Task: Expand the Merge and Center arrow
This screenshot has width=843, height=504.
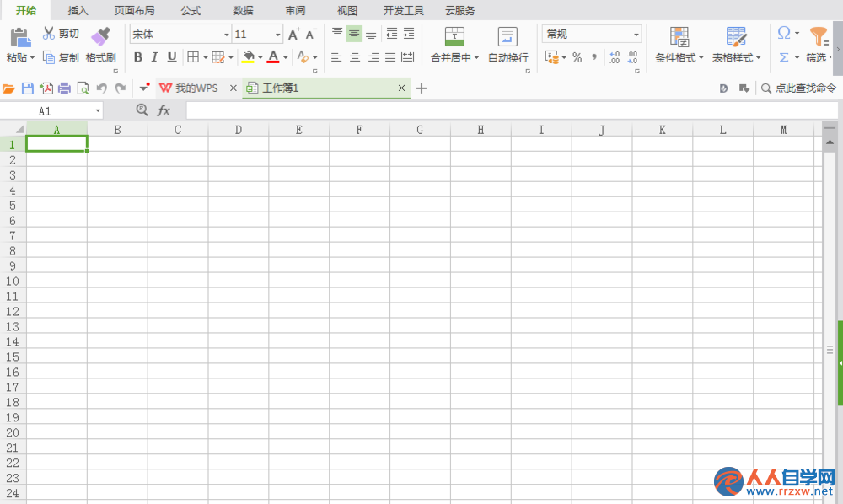Action: [x=476, y=57]
